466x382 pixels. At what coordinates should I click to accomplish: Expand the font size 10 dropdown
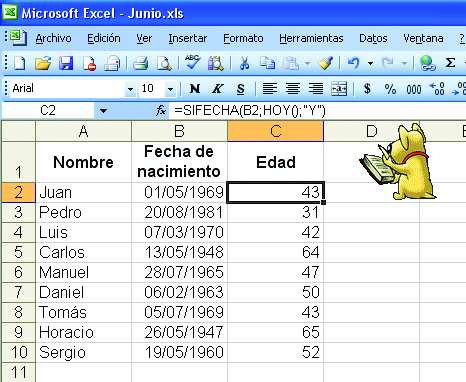[170, 89]
